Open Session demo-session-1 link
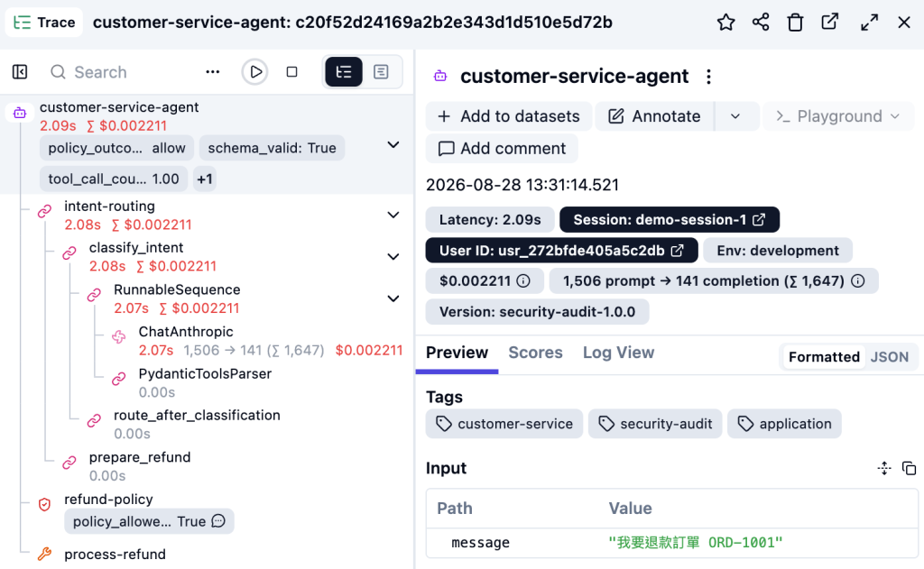The height and width of the screenshot is (569, 924). pos(670,220)
